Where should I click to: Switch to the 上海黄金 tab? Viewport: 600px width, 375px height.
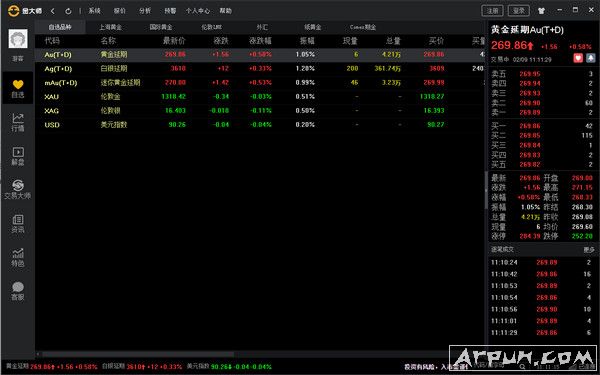pos(110,27)
